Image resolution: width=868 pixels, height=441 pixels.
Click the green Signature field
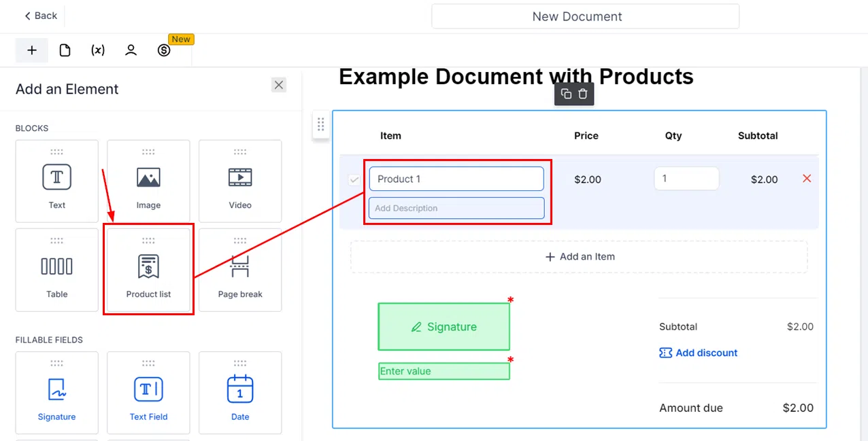(x=444, y=327)
